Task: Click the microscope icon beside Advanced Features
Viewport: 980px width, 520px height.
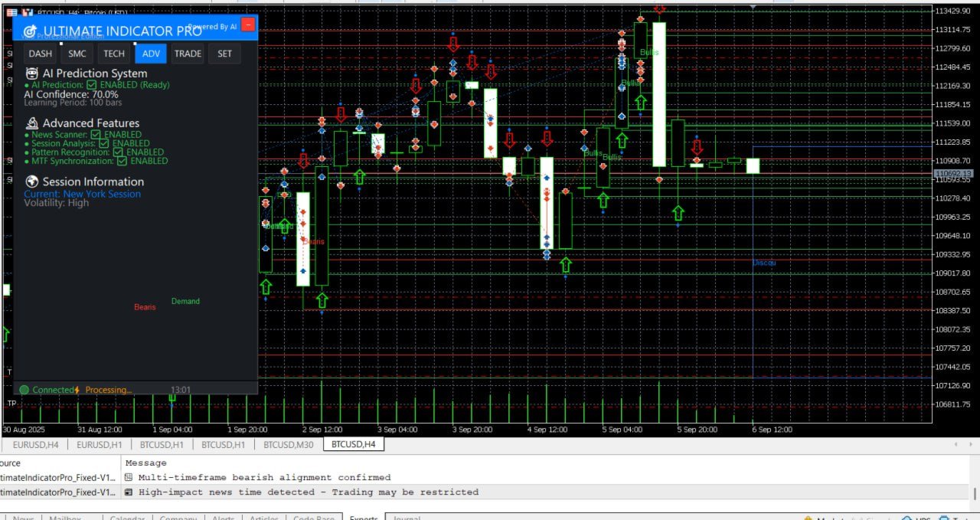Action: 32,123
